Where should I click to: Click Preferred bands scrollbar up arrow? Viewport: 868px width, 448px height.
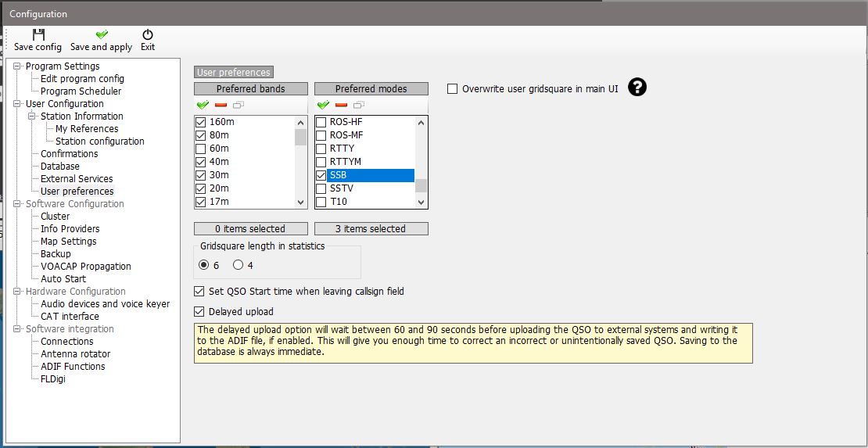tap(300, 123)
